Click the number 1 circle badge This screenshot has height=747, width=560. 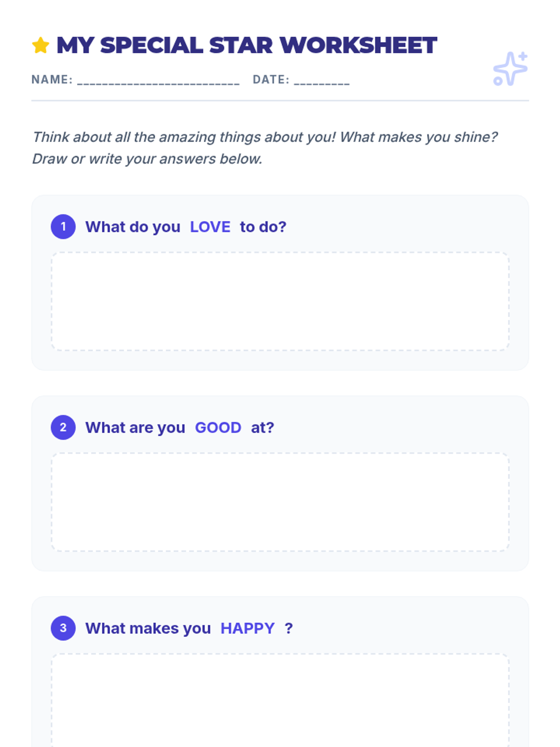tap(63, 226)
